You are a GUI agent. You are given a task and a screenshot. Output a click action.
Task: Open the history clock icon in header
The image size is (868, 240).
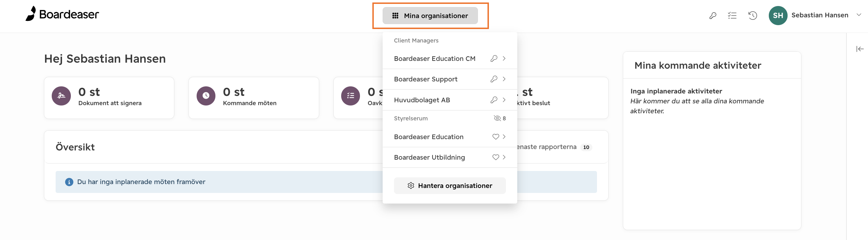[x=753, y=16]
